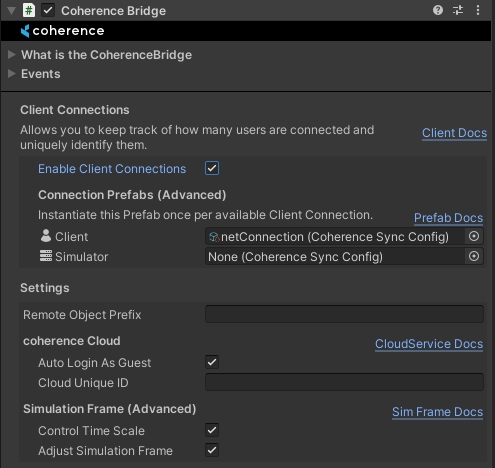This screenshot has height=468, width=495.
Task: Click the coherence logo in the banner
Action: [x=62, y=31]
